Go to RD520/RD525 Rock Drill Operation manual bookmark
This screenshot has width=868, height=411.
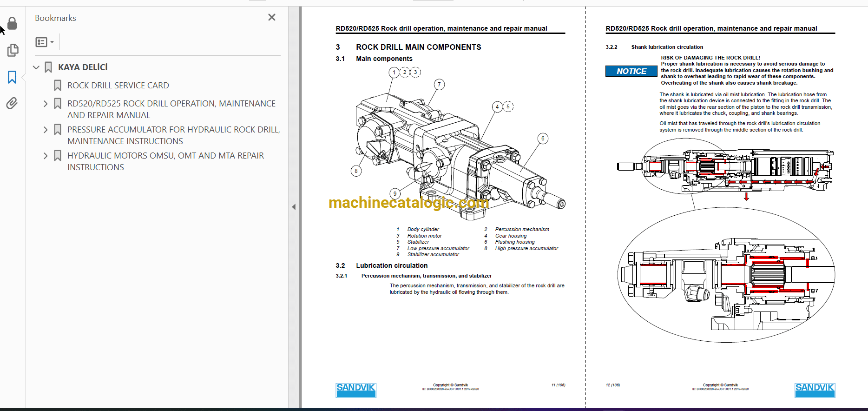point(171,109)
